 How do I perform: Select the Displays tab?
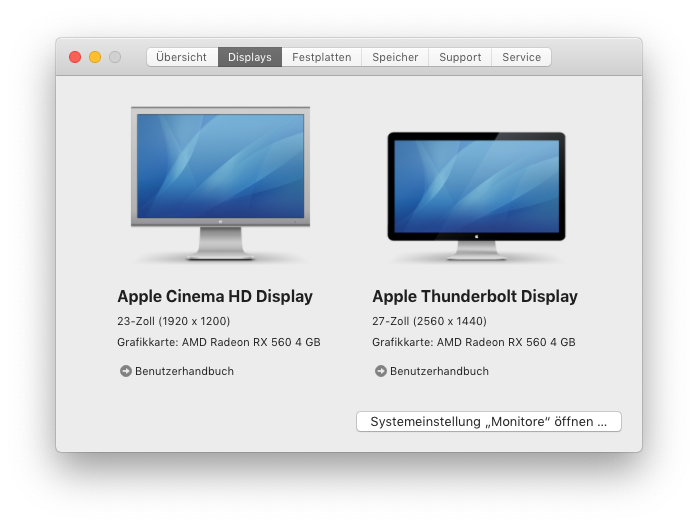250,57
